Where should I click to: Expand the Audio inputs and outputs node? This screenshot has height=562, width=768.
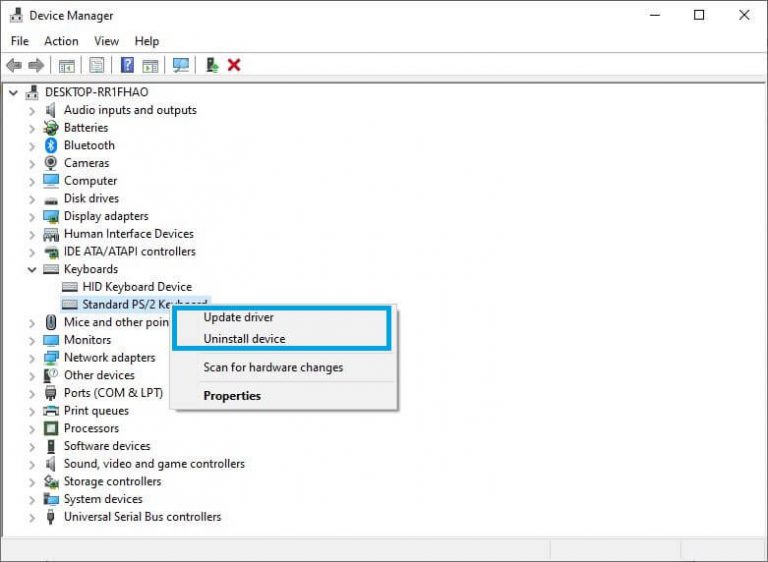(x=32, y=110)
